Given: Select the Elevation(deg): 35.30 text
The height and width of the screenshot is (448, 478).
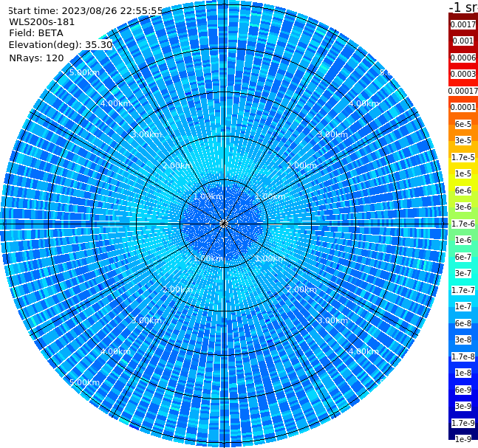Looking at the screenshot, I should 61,45.
